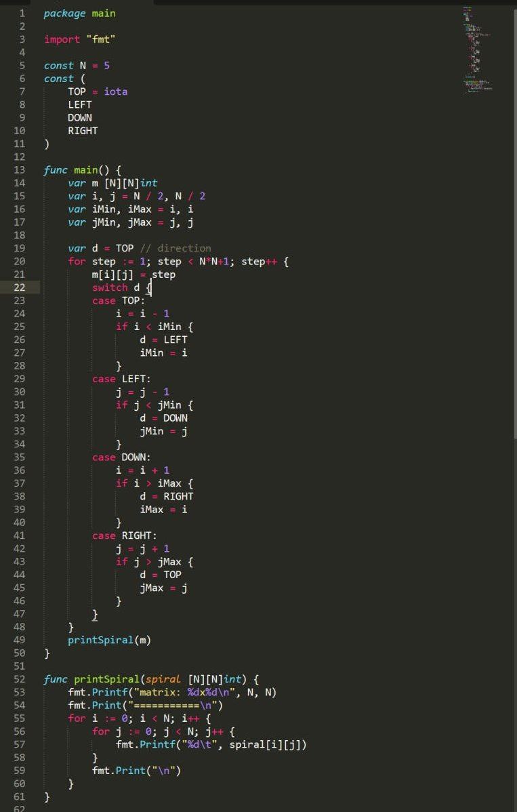Click the 'const N = 5' line
This screenshot has width=517, height=812.
click(x=77, y=66)
